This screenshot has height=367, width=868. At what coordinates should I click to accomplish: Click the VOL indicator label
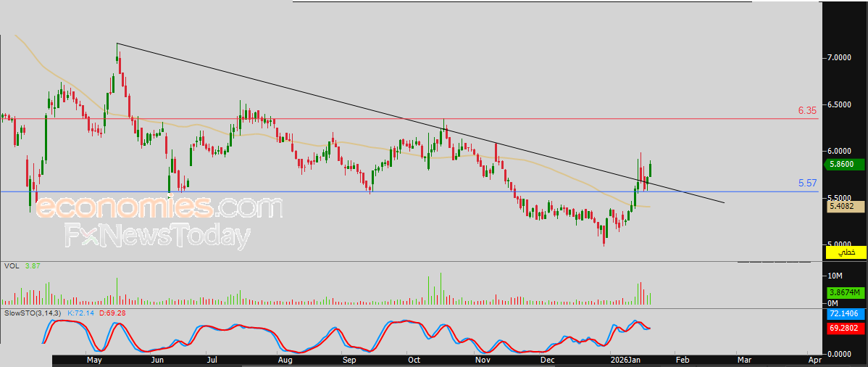pyautogui.click(x=10, y=267)
